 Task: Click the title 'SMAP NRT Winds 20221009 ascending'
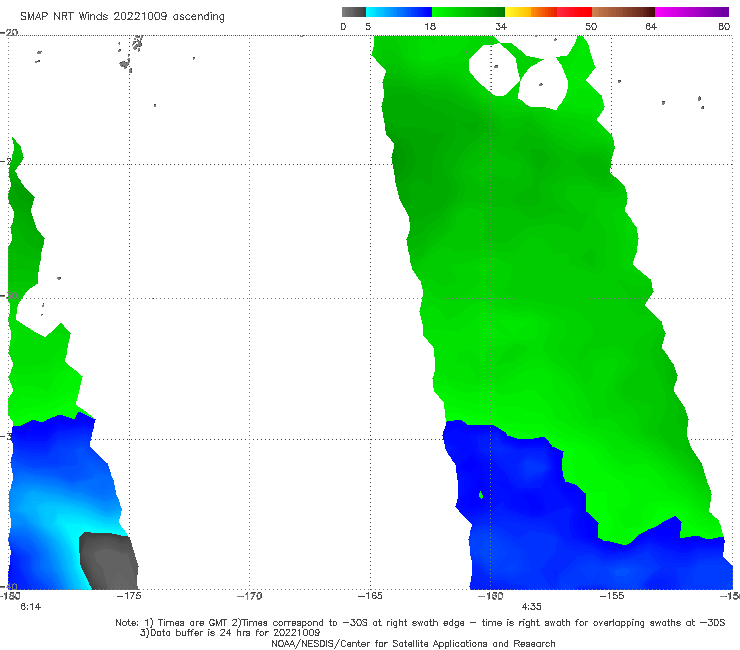(122, 16)
